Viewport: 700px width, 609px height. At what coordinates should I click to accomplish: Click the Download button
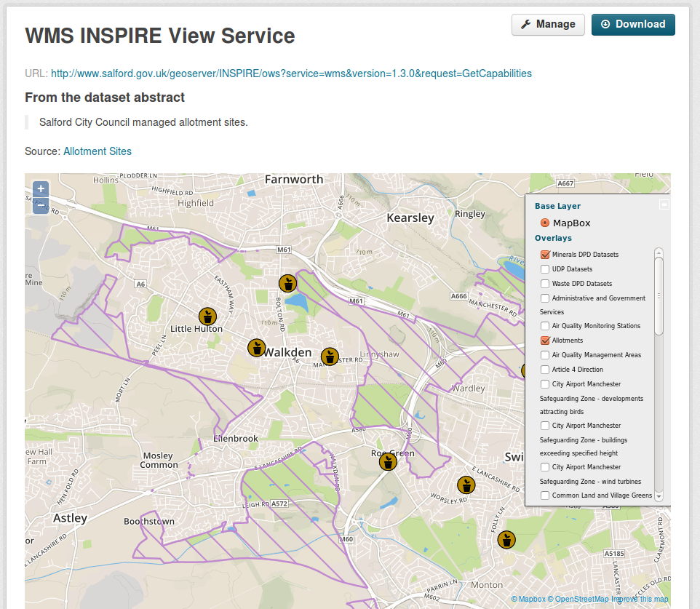[633, 25]
